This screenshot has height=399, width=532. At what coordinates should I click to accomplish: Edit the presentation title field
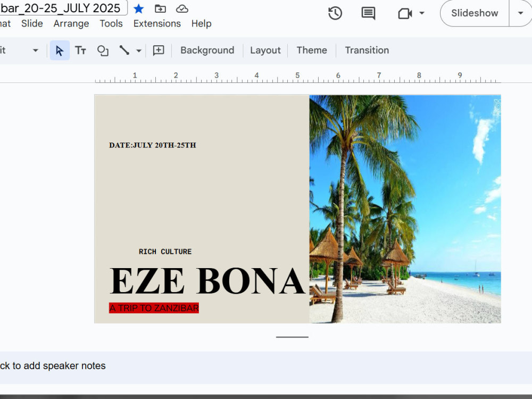[63, 8]
